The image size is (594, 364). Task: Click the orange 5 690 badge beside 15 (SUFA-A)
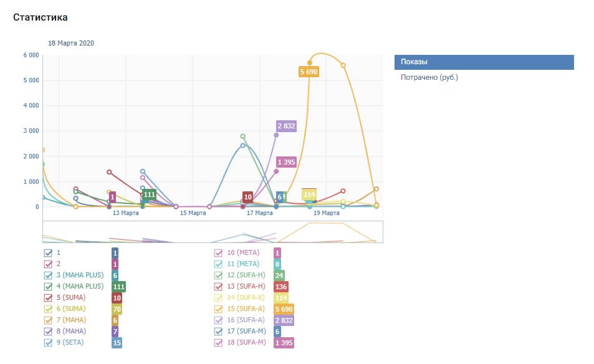point(284,309)
